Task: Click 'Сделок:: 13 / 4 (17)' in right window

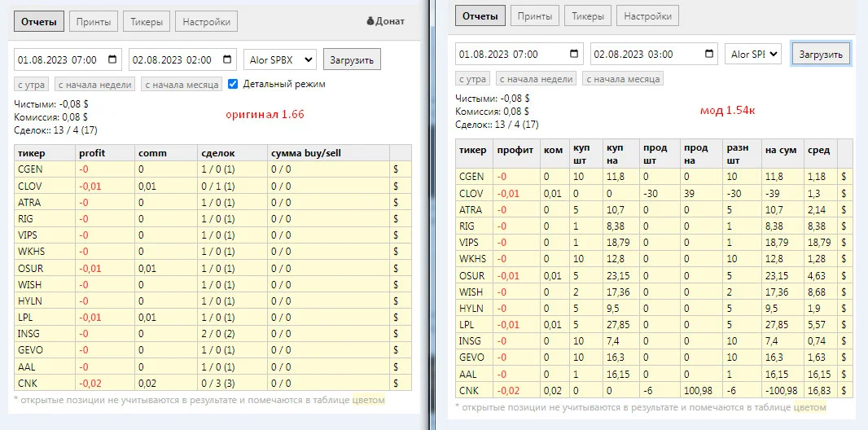Action: point(497,125)
